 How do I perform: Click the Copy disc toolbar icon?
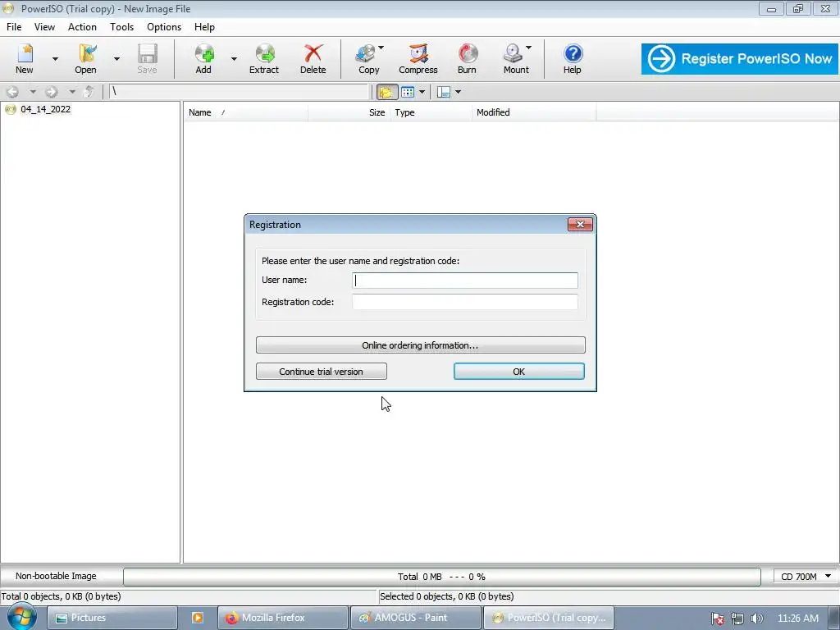pyautogui.click(x=367, y=59)
